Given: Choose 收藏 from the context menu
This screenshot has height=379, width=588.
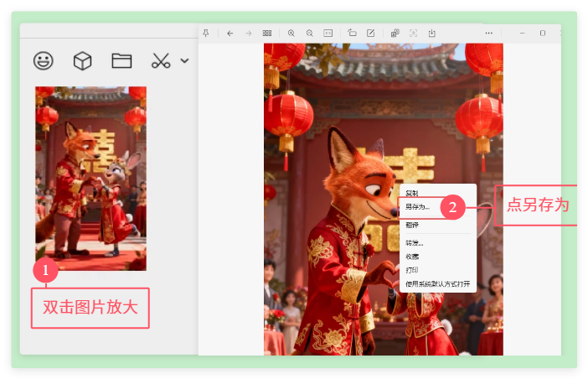Looking at the screenshot, I should [x=412, y=257].
